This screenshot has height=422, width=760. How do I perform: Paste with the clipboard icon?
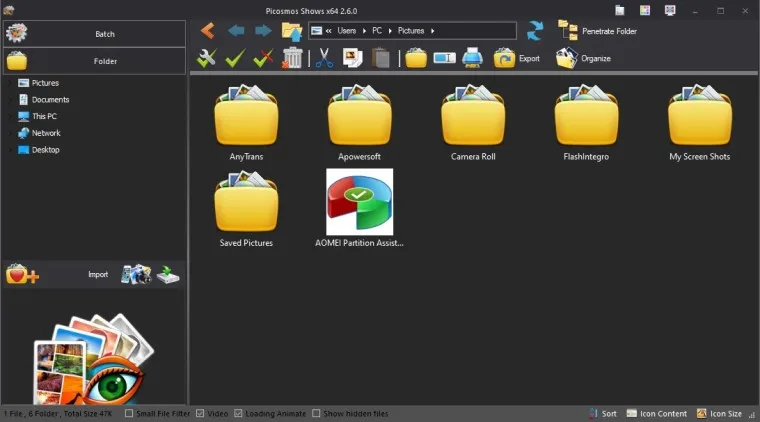(381, 58)
